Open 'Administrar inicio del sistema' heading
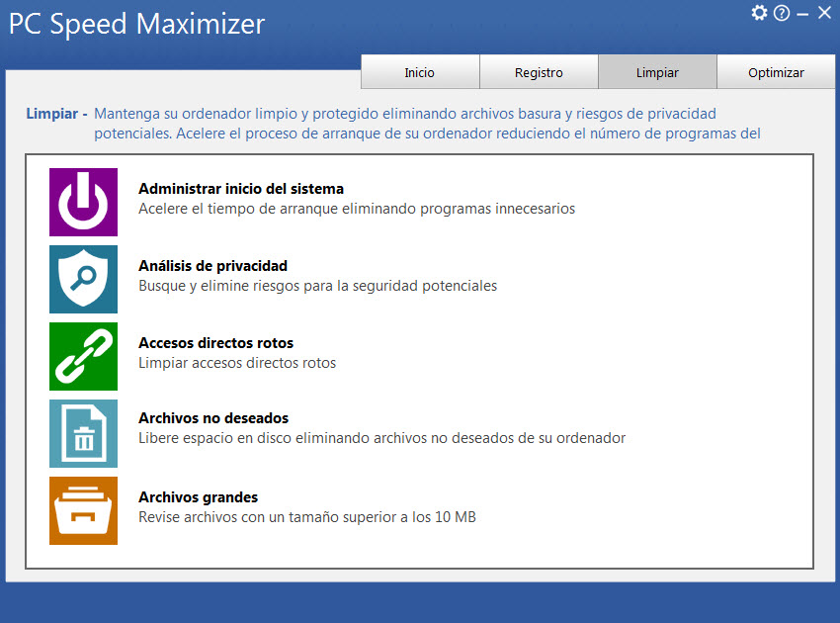Image resolution: width=840 pixels, height=623 pixels. [241, 189]
